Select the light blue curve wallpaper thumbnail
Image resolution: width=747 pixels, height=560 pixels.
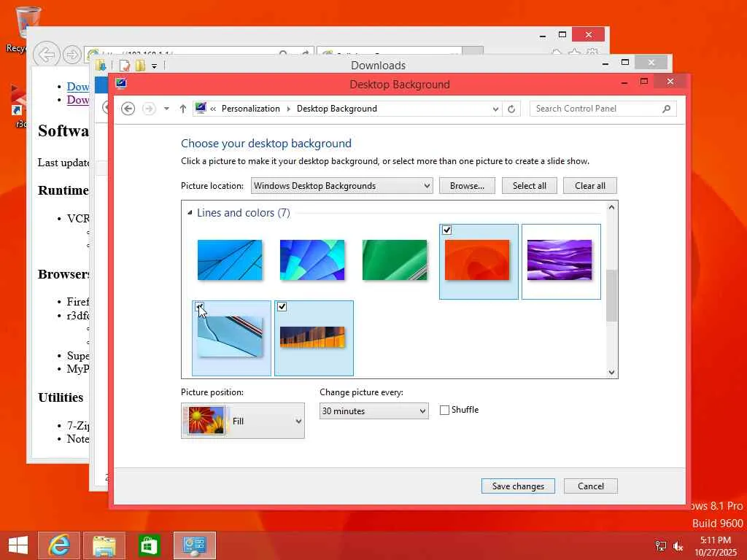pos(230,337)
